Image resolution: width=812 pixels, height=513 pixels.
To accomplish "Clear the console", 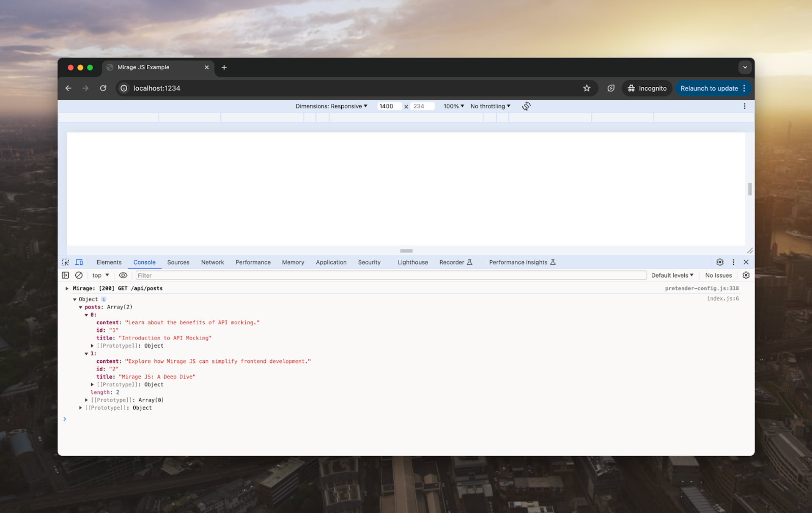I will coord(79,275).
